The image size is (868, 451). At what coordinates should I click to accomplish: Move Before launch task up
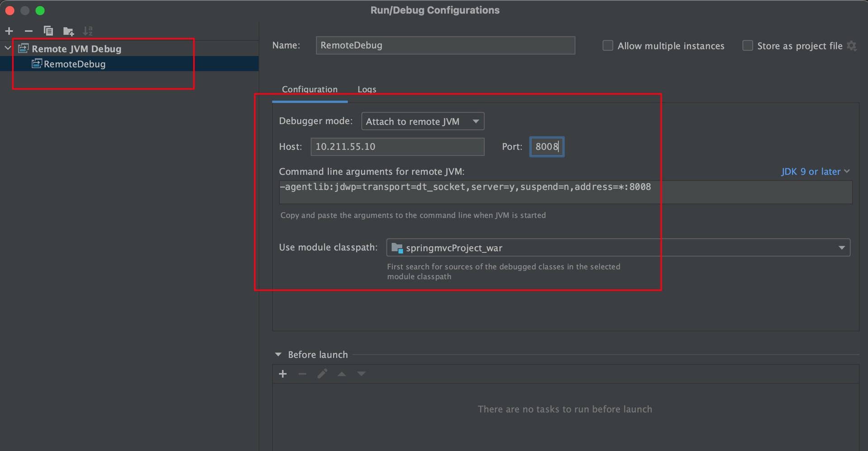point(342,374)
